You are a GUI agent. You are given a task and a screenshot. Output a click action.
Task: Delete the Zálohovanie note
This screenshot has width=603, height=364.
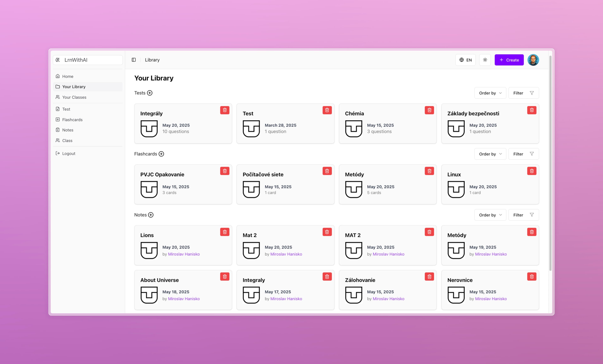[429, 277]
